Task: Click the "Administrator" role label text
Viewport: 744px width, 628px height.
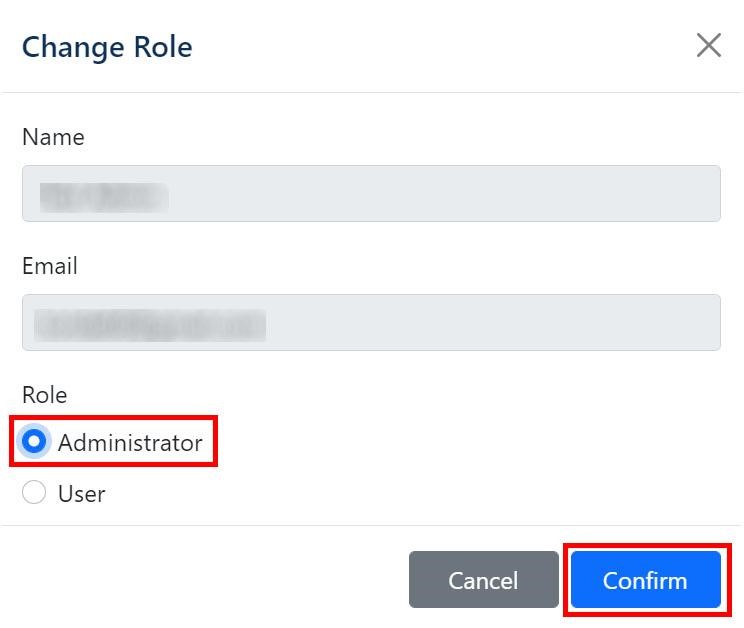Action: point(130,443)
